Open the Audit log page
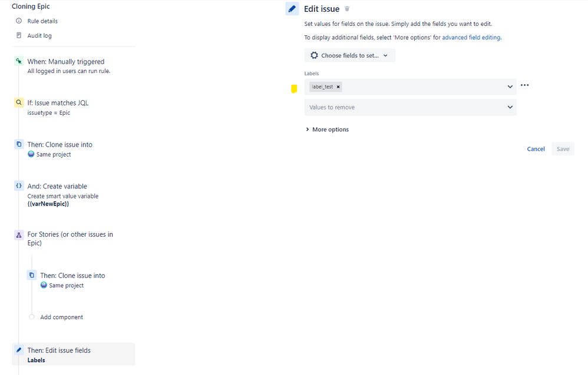This screenshot has height=375, width=588. click(x=39, y=35)
